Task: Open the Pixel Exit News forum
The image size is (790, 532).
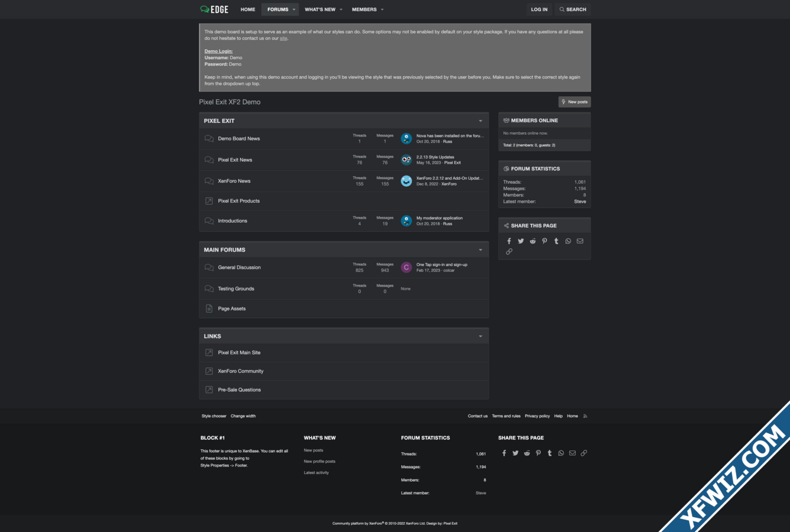Action: 235,160
